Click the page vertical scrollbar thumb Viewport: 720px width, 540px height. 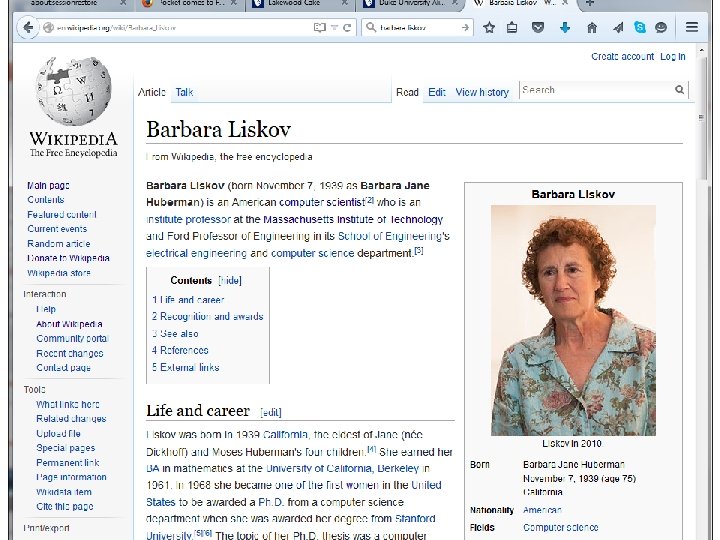(x=701, y=117)
